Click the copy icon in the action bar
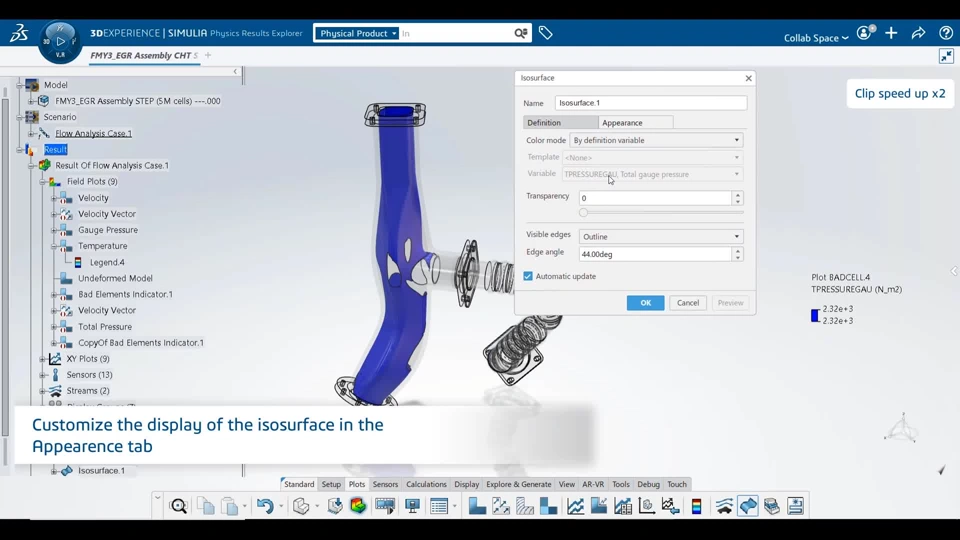This screenshot has height=540, width=960. click(205, 506)
